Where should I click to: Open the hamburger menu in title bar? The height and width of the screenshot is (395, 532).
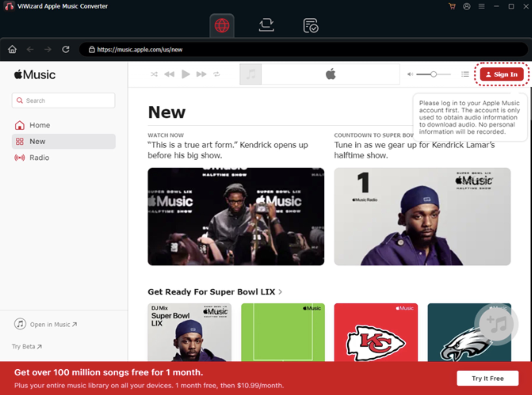click(481, 6)
